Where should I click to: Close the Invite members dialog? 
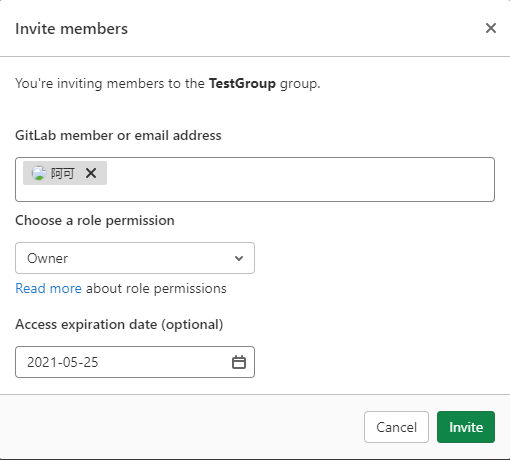coord(491,28)
